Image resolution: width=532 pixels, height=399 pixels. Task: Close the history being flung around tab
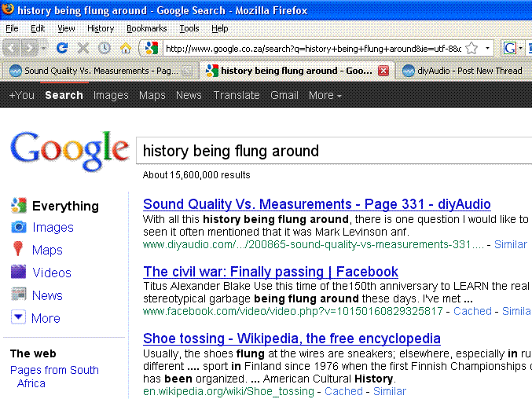point(383,71)
